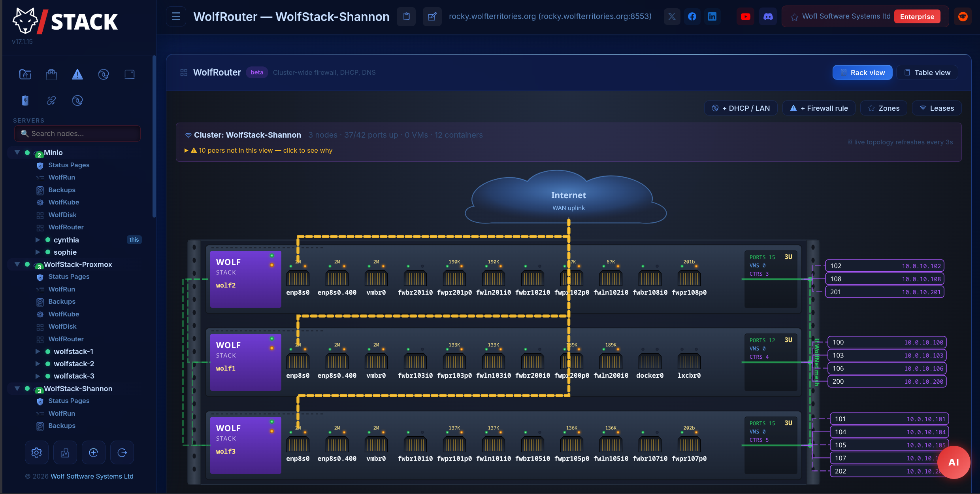Click the YouTube icon in header
Viewport: 980px width, 494px height.
745,17
